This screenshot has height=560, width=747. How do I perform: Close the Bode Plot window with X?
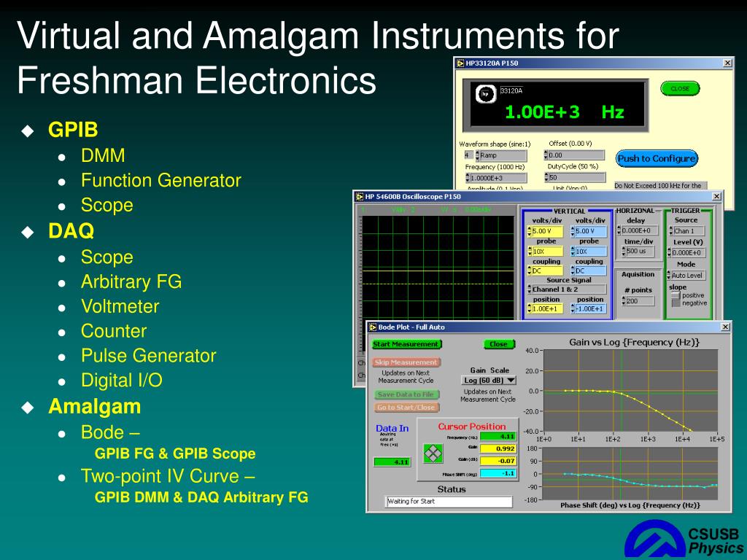point(725,327)
